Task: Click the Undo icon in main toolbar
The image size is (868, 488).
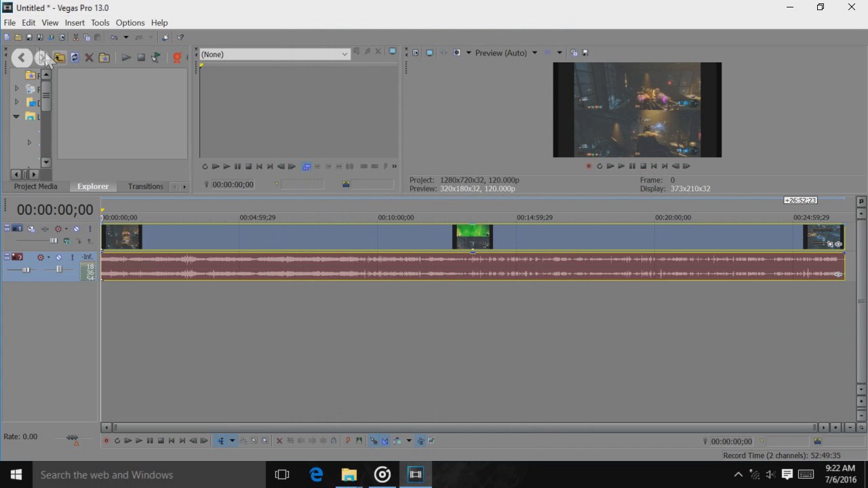Action: tap(114, 37)
